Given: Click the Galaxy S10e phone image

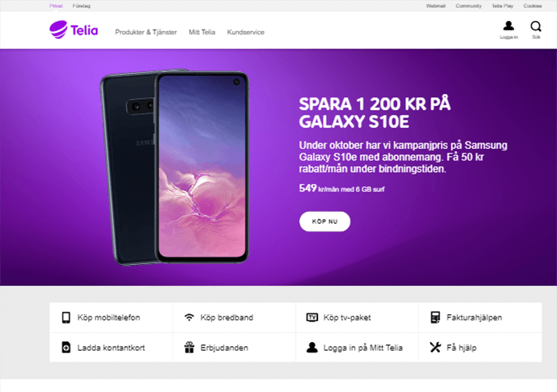Looking at the screenshot, I should tap(175, 167).
